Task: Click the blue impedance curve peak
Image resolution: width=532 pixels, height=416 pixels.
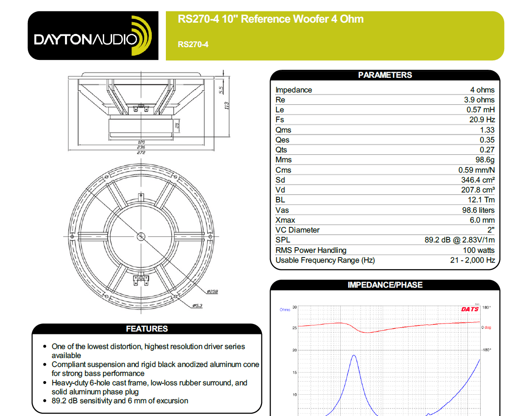Action: tap(354, 356)
